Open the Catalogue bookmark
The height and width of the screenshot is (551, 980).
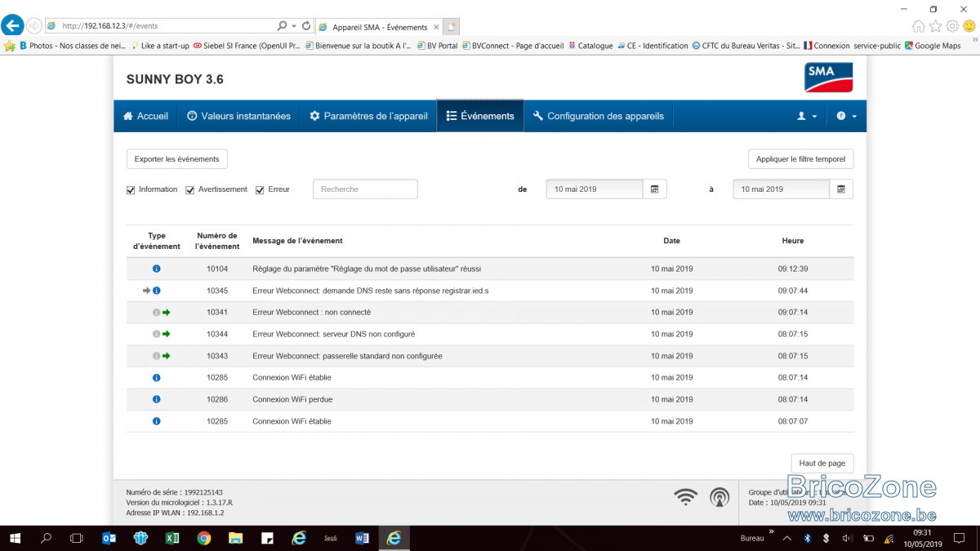point(590,46)
